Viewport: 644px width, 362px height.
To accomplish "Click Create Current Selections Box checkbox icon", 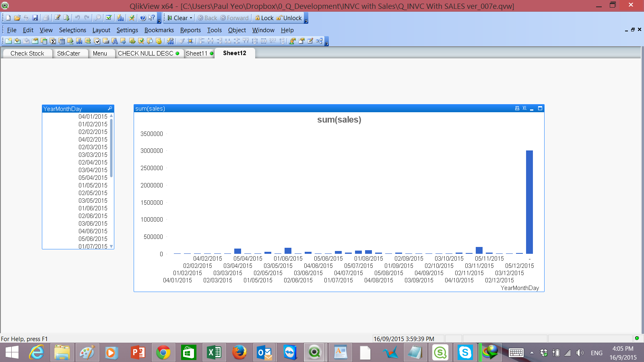I will (97, 41).
